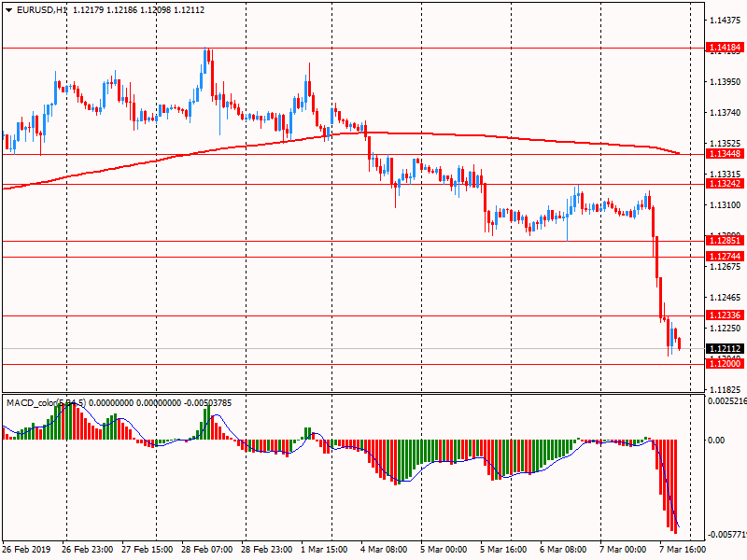Select the 1.13242 red price level label
Screen dimensions: 747x560
pyautogui.click(x=725, y=184)
